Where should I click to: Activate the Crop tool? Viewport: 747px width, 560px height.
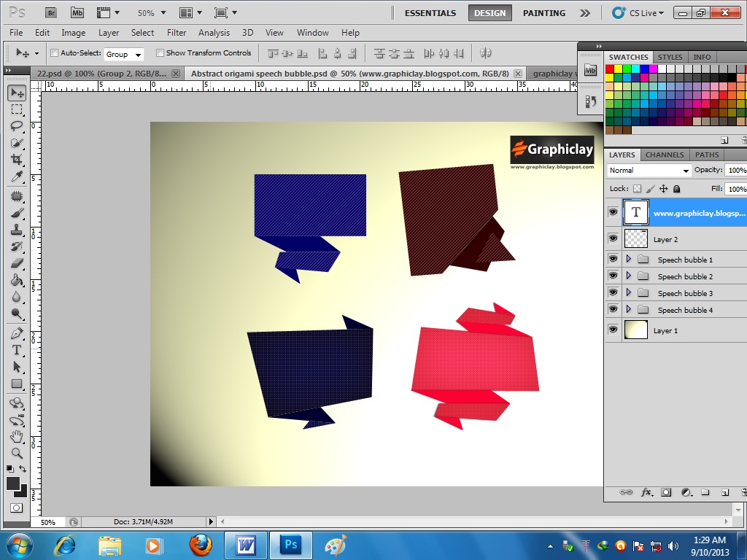[16, 160]
